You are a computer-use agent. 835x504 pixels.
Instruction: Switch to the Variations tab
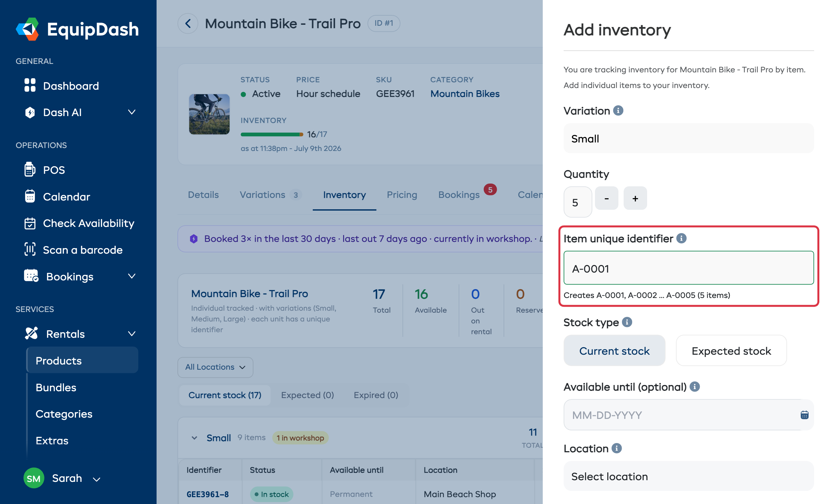tap(270, 195)
